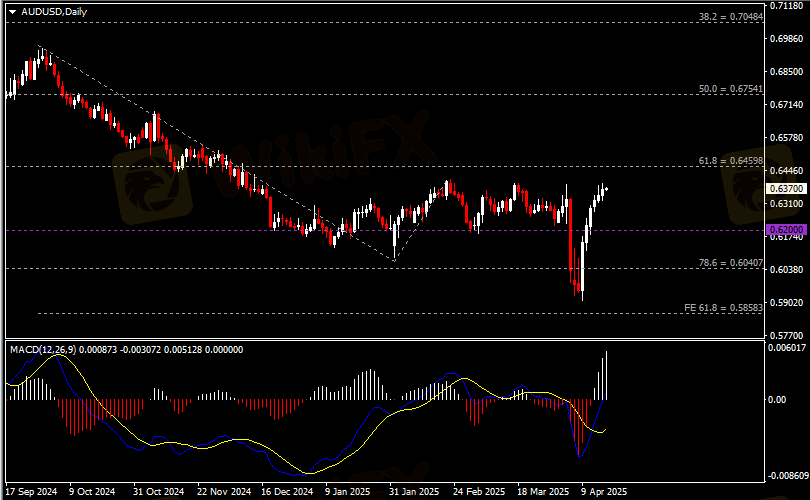The image size is (810, 500).
Task: Click the AUDUSD,Daily chart title
Action: tap(54, 12)
